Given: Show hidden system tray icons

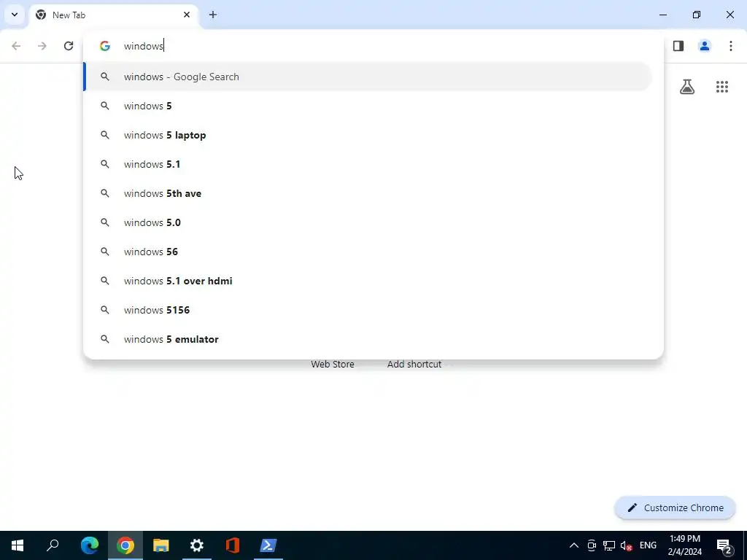Looking at the screenshot, I should pos(574,545).
